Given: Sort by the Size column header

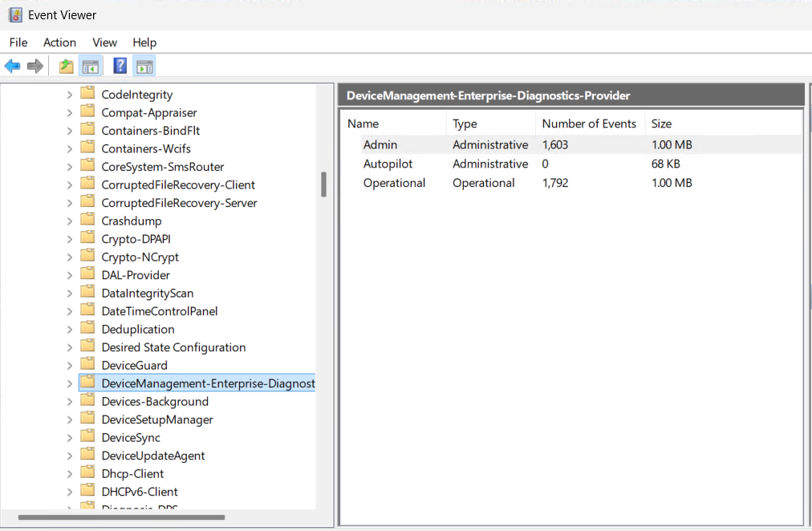Looking at the screenshot, I should pyautogui.click(x=723, y=124).
